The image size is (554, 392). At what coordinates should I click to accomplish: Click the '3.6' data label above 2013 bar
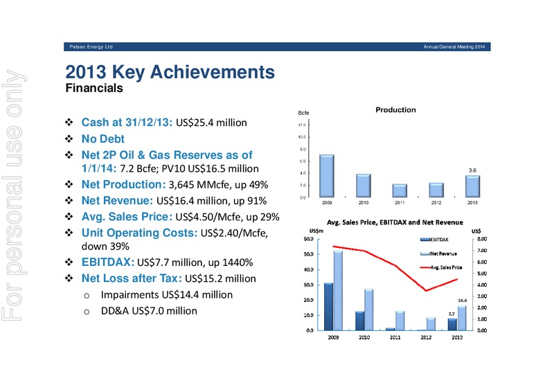(x=472, y=170)
